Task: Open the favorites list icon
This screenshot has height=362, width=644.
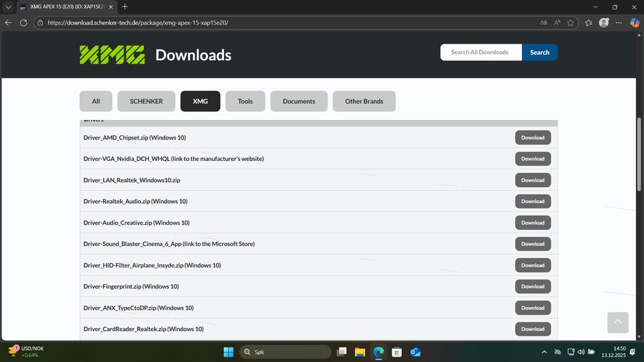Action: point(588,23)
